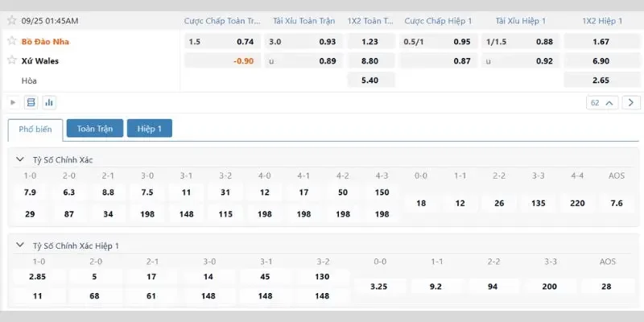Open Xứ Wales team name
The height and width of the screenshot is (322, 644).
click(40, 61)
